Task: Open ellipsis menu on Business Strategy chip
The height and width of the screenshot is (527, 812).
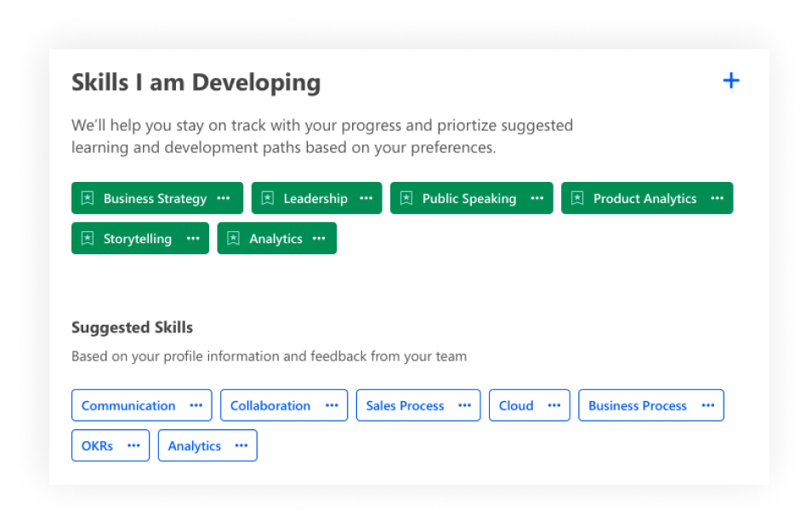Action: pyautogui.click(x=224, y=198)
